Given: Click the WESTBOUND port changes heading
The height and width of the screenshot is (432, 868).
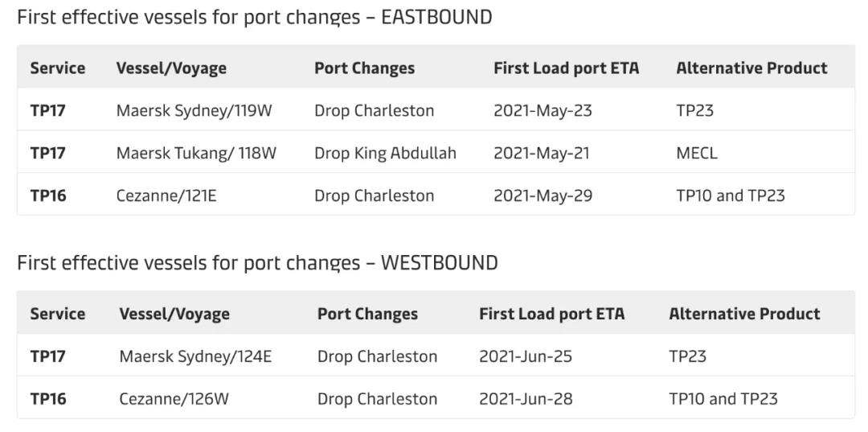Looking at the screenshot, I should point(257,263).
